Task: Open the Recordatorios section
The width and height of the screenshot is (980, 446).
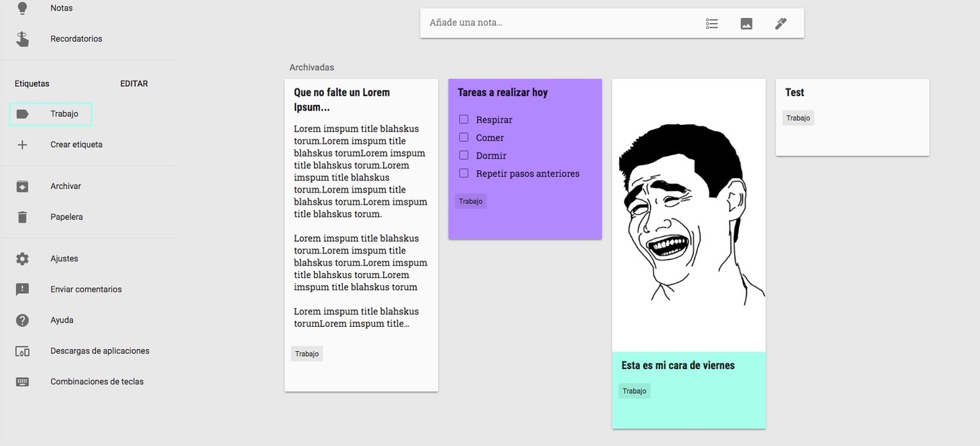Action: (76, 39)
